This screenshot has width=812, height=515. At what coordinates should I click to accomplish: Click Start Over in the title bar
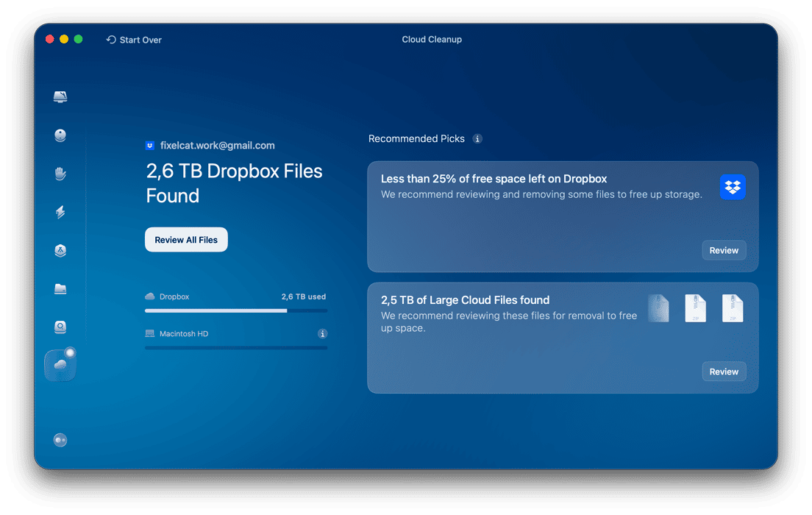(x=134, y=40)
